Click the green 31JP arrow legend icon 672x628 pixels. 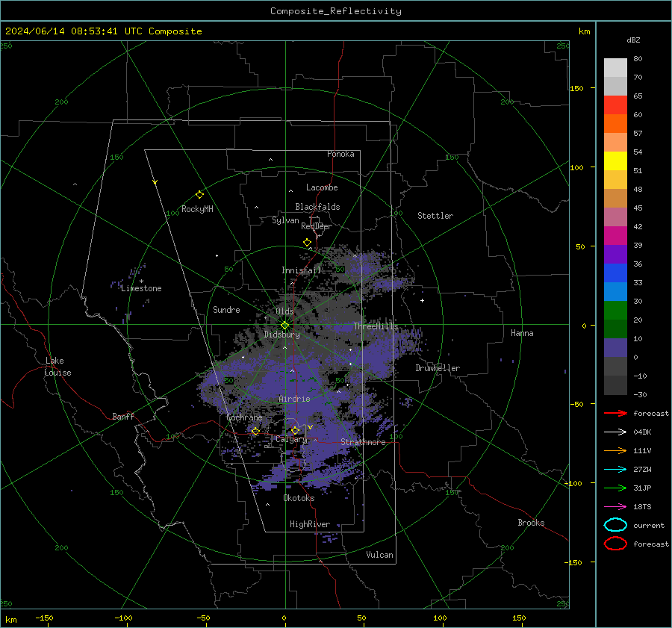(615, 488)
